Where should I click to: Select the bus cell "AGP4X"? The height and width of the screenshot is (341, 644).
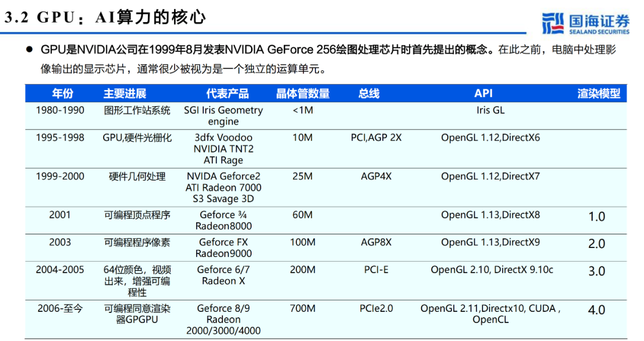376,176
